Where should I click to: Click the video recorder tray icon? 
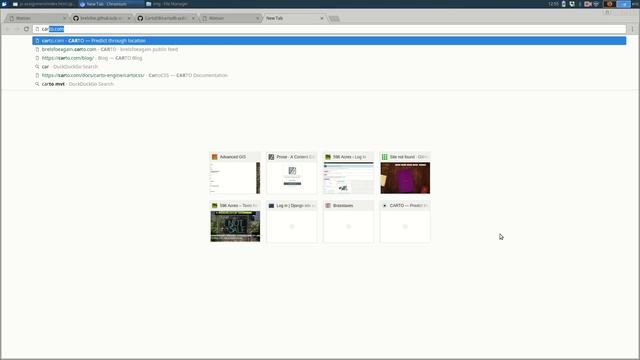click(588, 4)
